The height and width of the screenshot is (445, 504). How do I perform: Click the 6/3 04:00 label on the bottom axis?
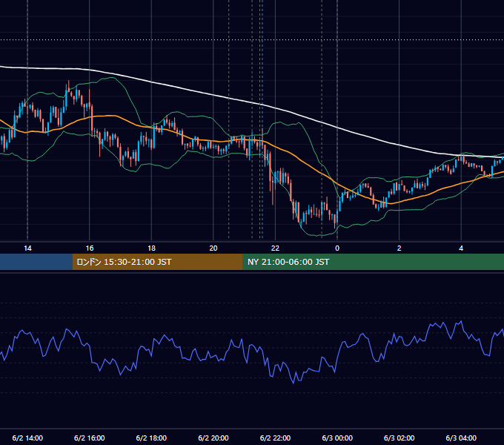[461, 438]
